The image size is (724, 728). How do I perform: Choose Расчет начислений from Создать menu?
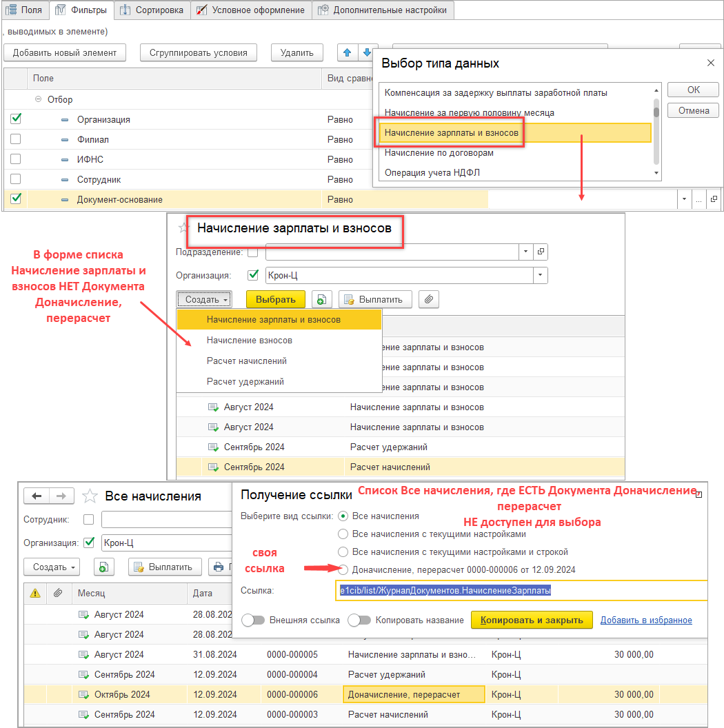(279, 361)
